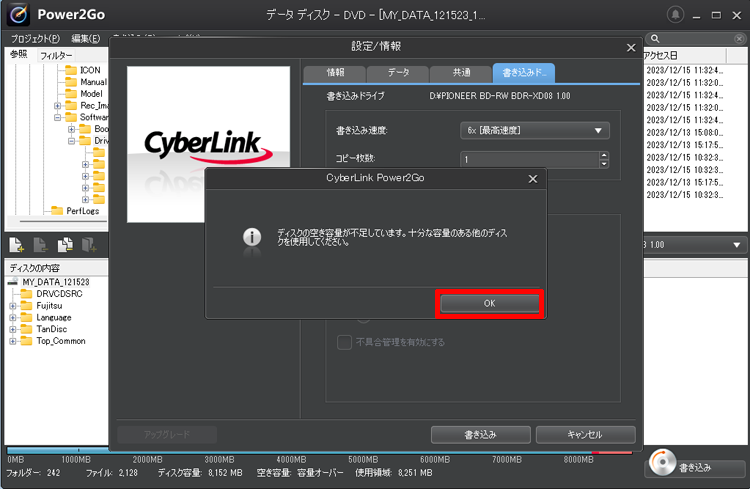Click OK in the disc space warning
Screen dimensions: 750x489
click(x=490, y=303)
